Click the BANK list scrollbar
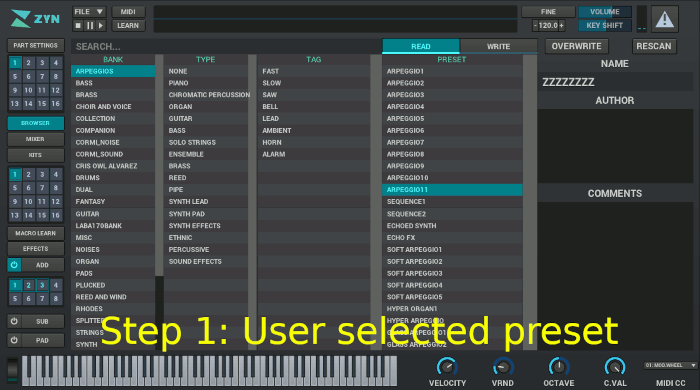 click(x=159, y=202)
